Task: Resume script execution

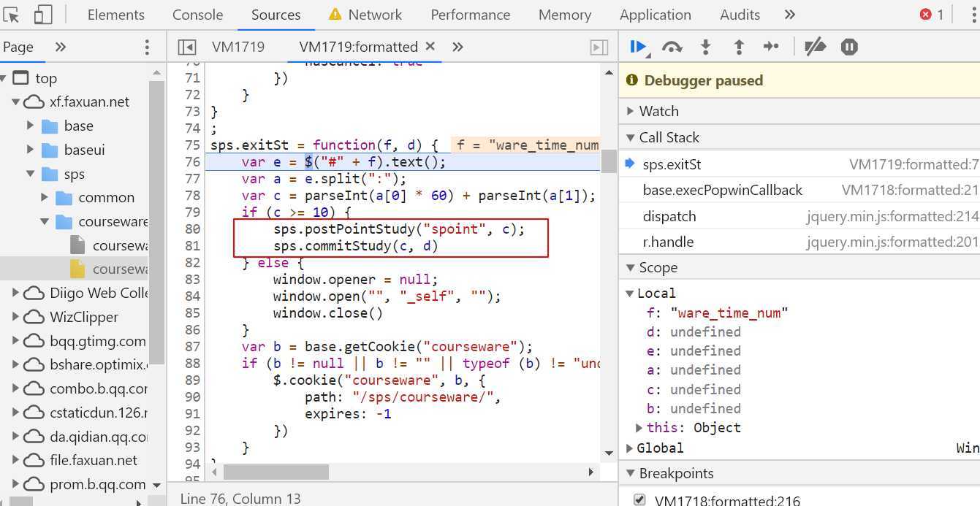Action: [x=638, y=47]
